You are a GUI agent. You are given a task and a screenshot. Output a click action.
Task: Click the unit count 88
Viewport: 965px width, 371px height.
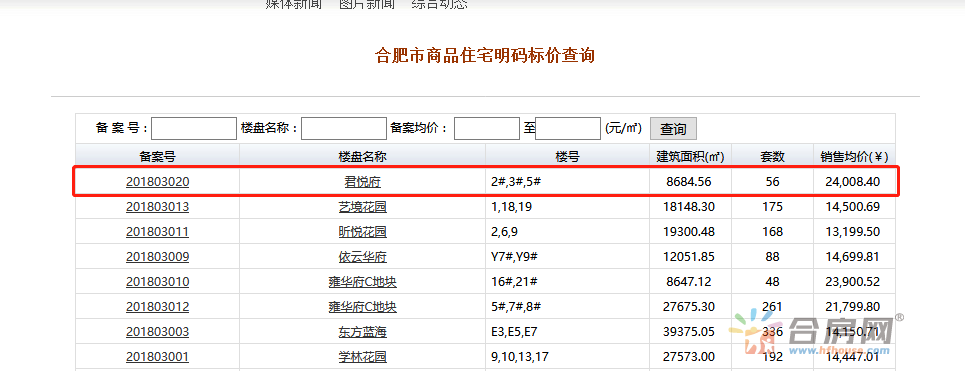pyautogui.click(x=772, y=257)
